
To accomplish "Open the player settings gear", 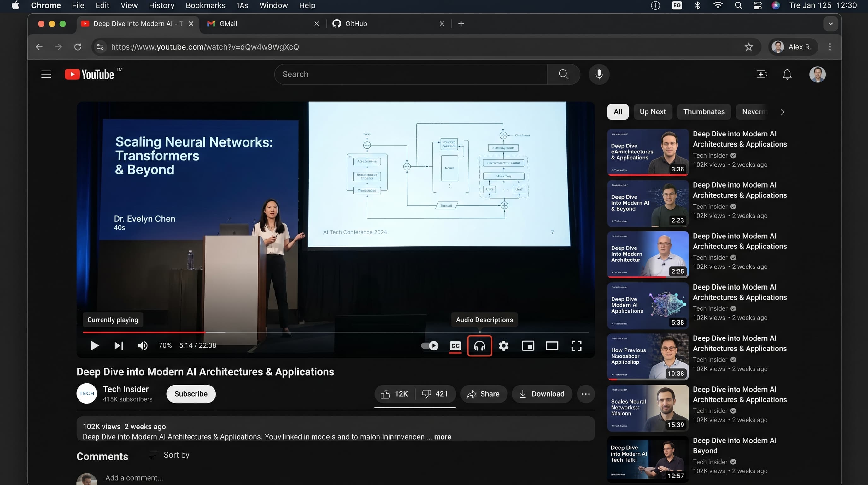I will pyautogui.click(x=503, y=346).
